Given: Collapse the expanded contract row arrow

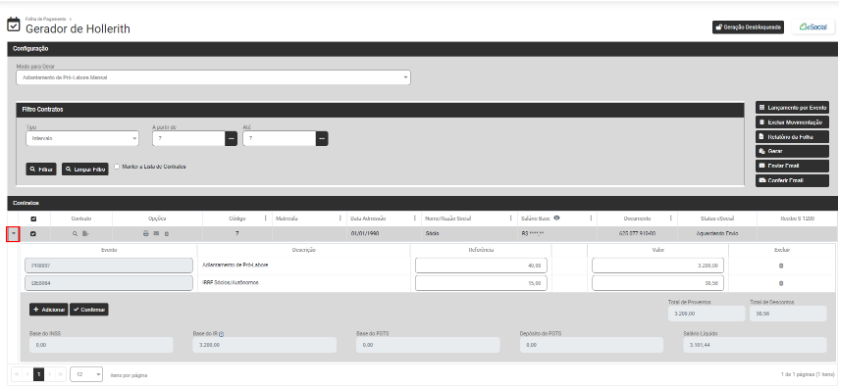Looking at the screenshot, I should [14, 234].
